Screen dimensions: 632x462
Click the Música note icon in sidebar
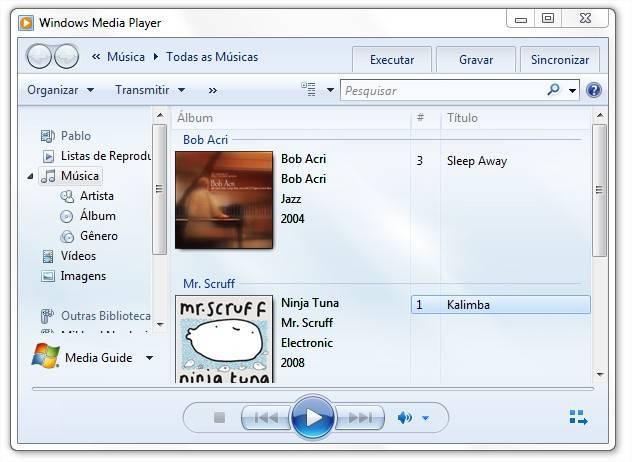point(48,176)
